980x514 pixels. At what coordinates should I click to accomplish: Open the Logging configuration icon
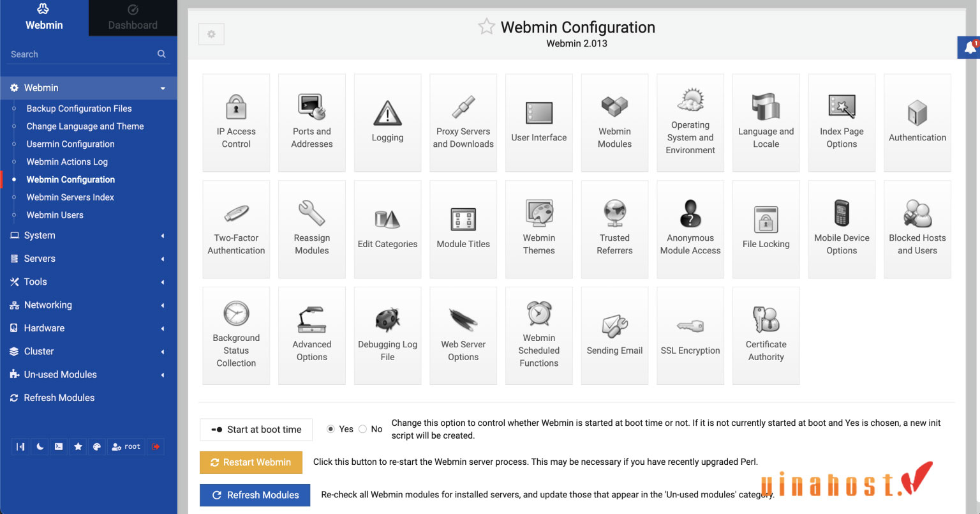point(387,123)
